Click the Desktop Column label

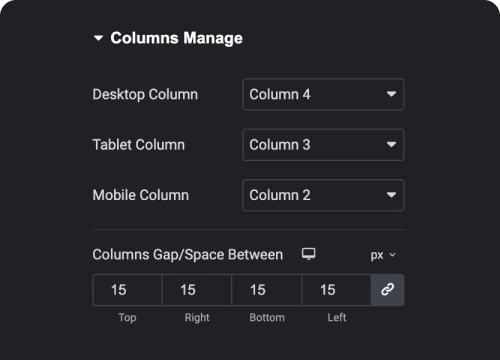point(145,94)
